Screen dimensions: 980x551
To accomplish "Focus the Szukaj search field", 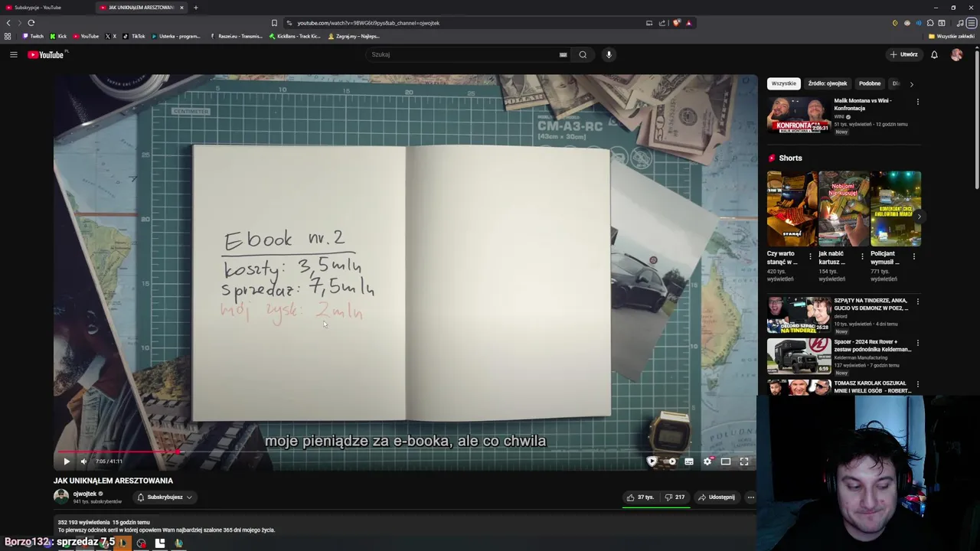I will click(463, 54).
